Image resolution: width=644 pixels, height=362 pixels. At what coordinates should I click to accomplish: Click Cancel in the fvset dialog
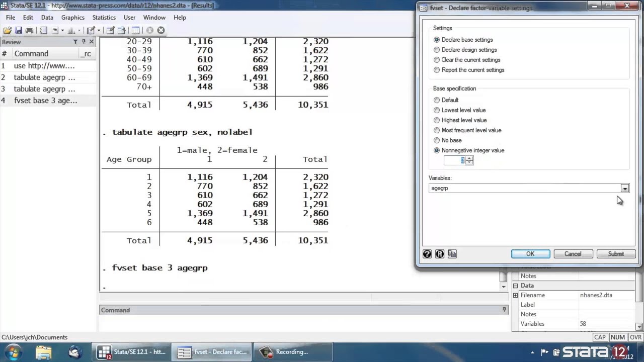tap(573, 254)
